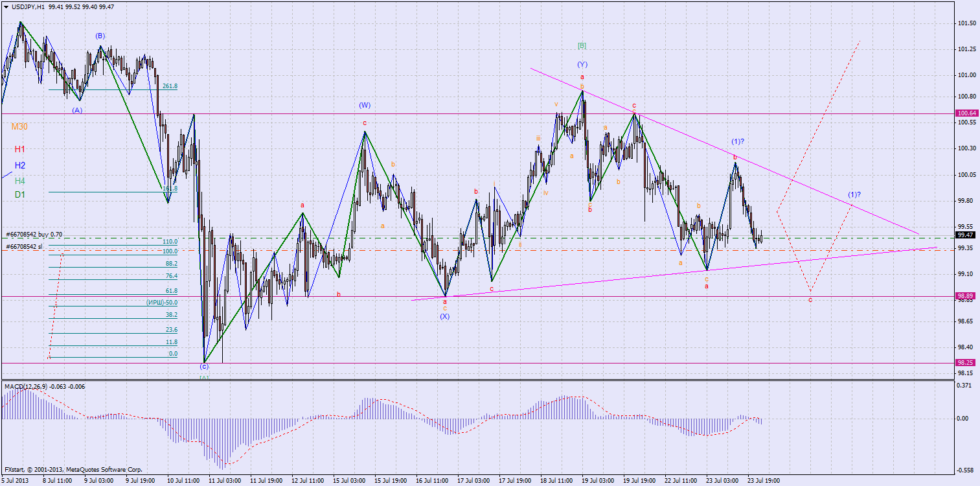Click the 261.8 Fibonacci level label
Image resolution: width=980 pixels, height=486 pixels.
click(170, 86)
